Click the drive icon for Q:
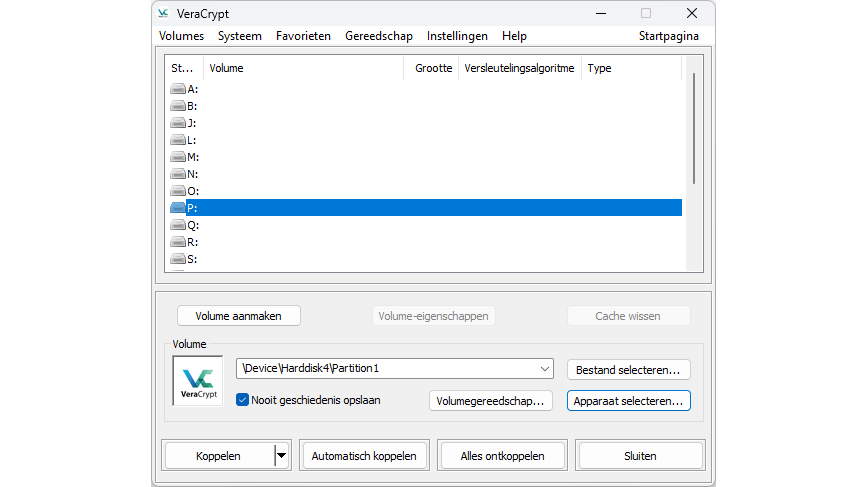The height and width of the screenshot is (487, 866). point(178,225)
